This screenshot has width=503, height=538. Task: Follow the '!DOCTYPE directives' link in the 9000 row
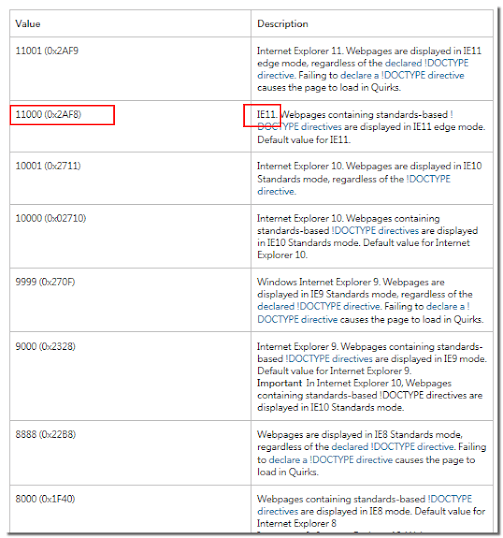329,359
